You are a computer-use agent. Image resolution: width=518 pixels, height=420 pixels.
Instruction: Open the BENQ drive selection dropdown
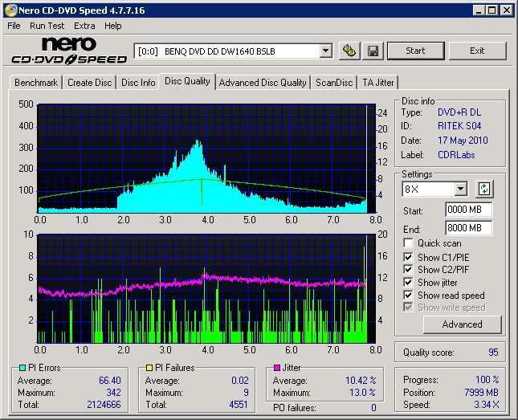pos(325,51)
